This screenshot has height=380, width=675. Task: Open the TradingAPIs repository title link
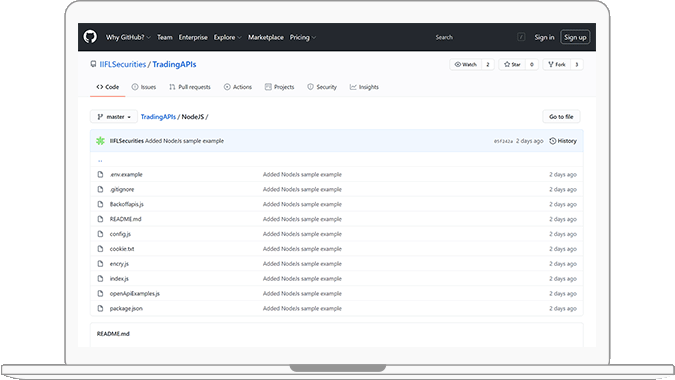(x=174, y=64)
